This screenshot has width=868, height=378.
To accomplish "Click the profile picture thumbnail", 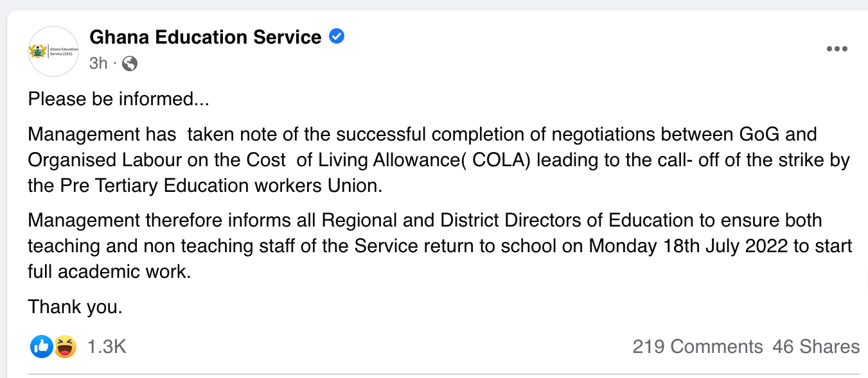I will (53, 51).
